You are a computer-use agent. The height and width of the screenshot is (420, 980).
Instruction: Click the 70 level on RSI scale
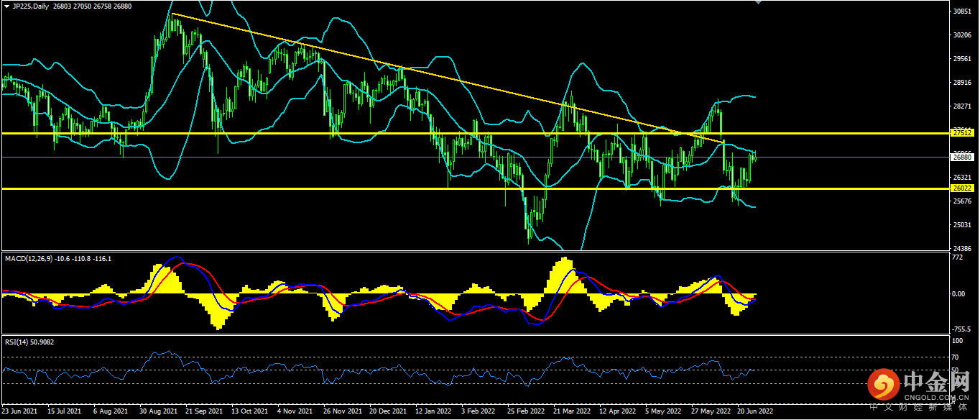coord(955,357)
